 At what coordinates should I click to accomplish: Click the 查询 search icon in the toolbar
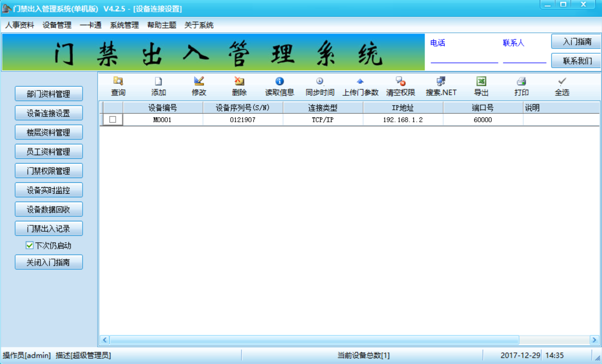[118, 81]
